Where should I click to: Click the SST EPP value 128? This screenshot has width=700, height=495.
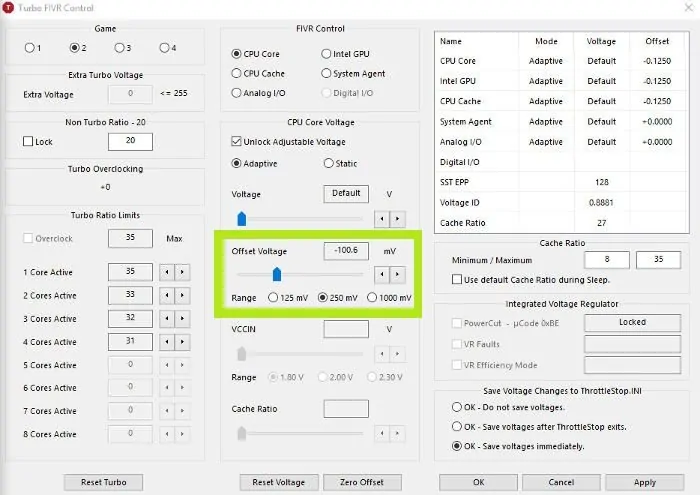[601, 182]
